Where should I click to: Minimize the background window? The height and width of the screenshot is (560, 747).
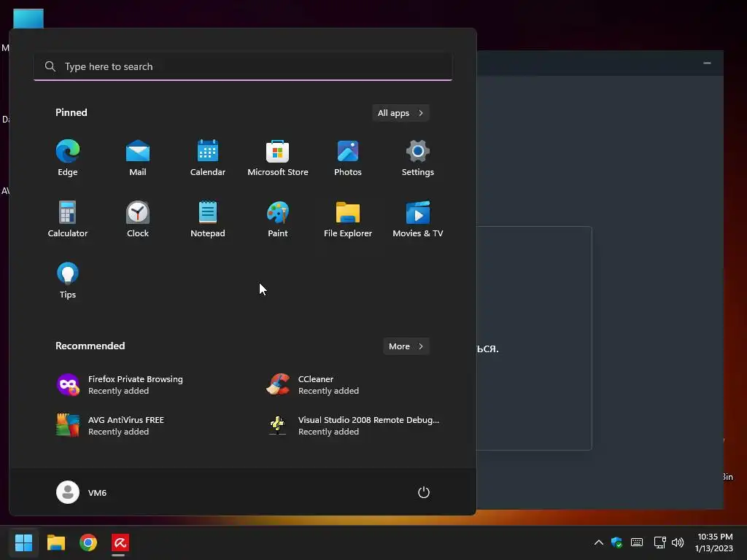click(707, 63)
